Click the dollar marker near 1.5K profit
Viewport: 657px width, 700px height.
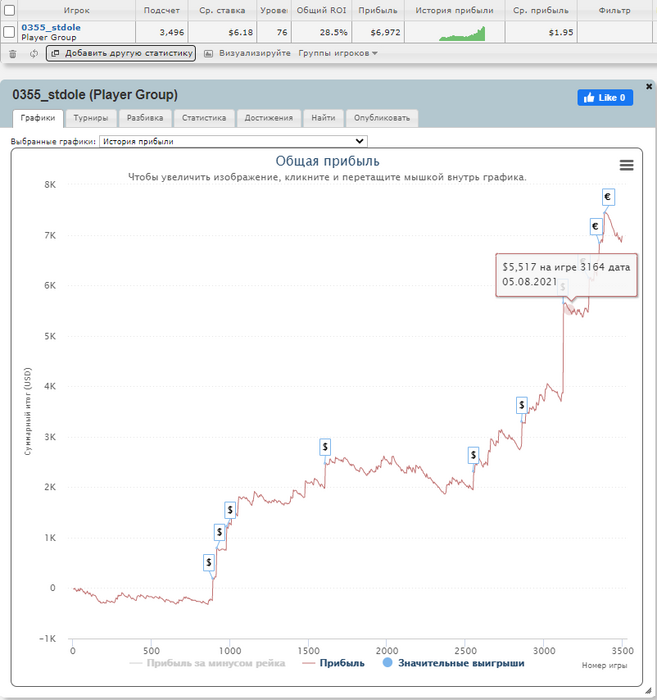point(230,509)
